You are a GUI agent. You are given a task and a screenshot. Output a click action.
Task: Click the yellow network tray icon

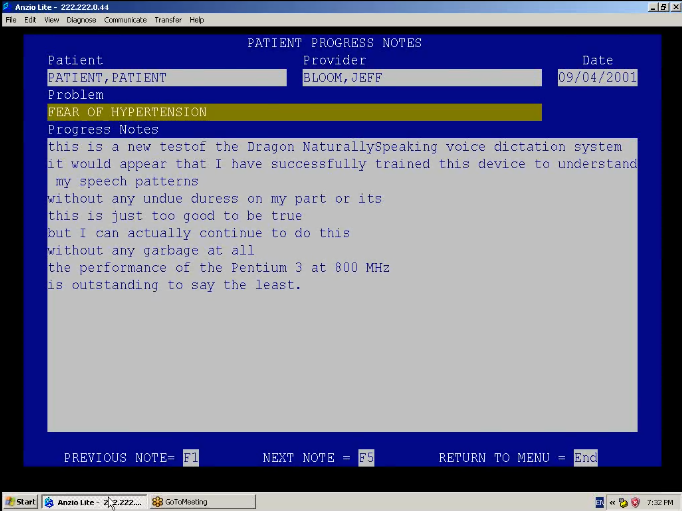point(623,502)
